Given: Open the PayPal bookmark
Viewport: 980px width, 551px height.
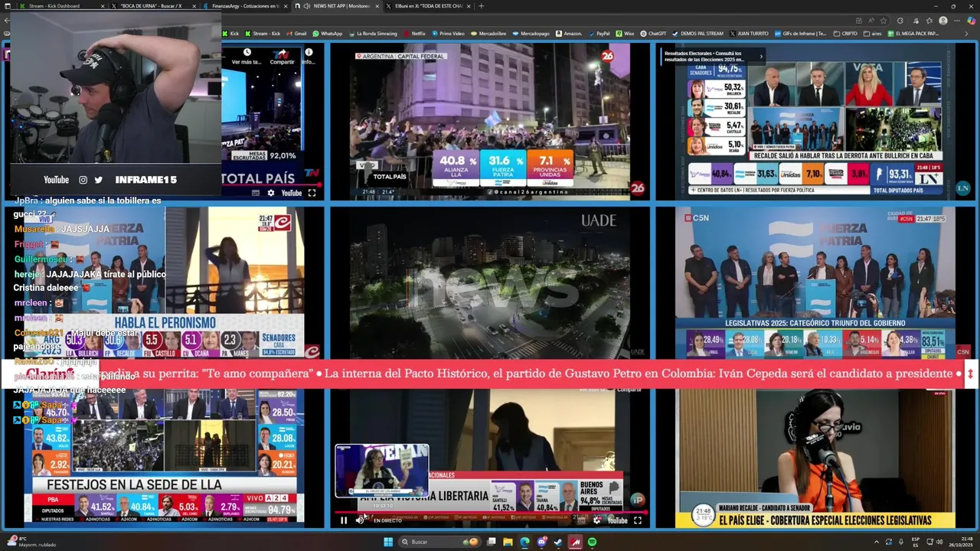Looking at the screenshot, I should click(x=599, y=34).
